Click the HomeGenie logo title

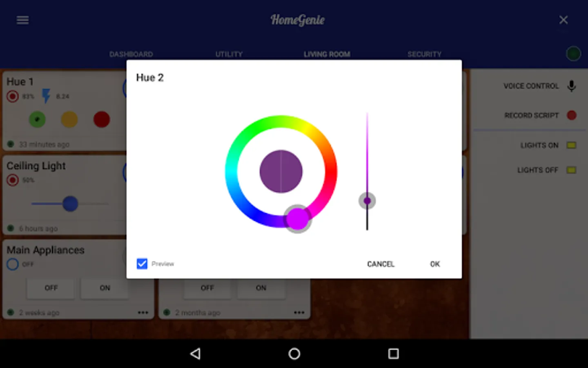click(298, 20)
